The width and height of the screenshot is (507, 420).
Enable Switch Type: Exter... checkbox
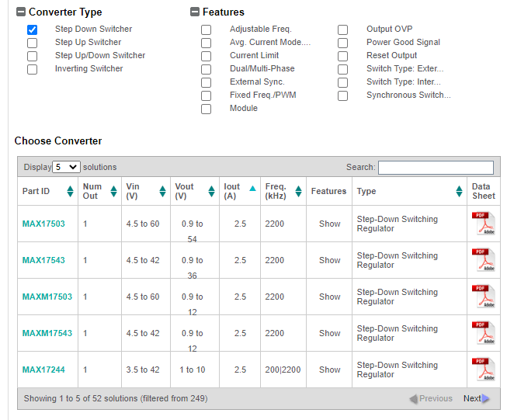342,70
